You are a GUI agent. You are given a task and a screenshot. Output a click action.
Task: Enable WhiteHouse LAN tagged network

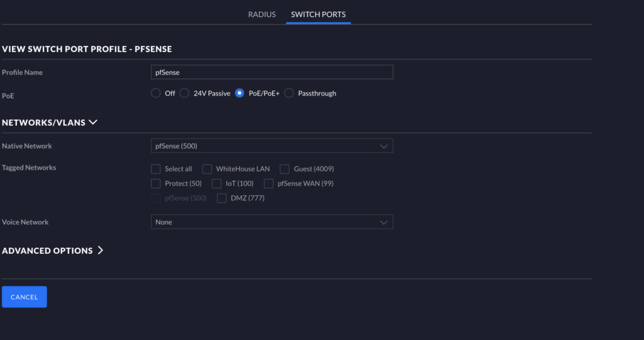pos(207,169)
